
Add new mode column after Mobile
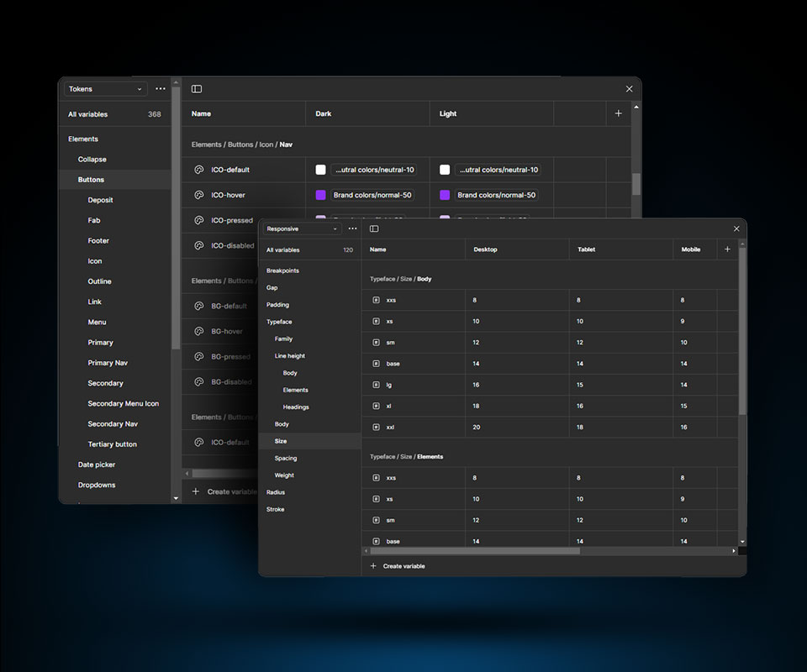point(727,249)
